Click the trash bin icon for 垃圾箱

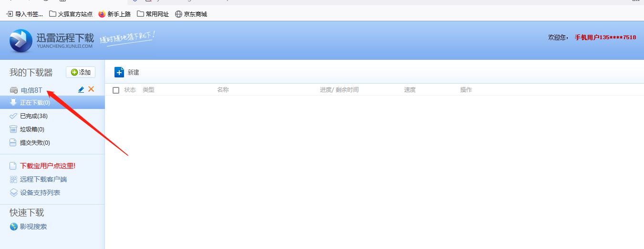tap(14, 129)
